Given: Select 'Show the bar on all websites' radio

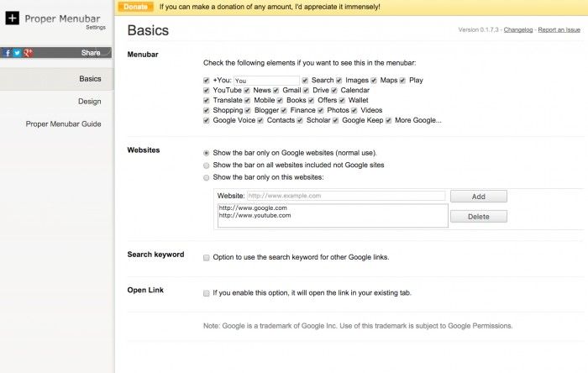Looking at the screenshot, I should tap(207, 165).
